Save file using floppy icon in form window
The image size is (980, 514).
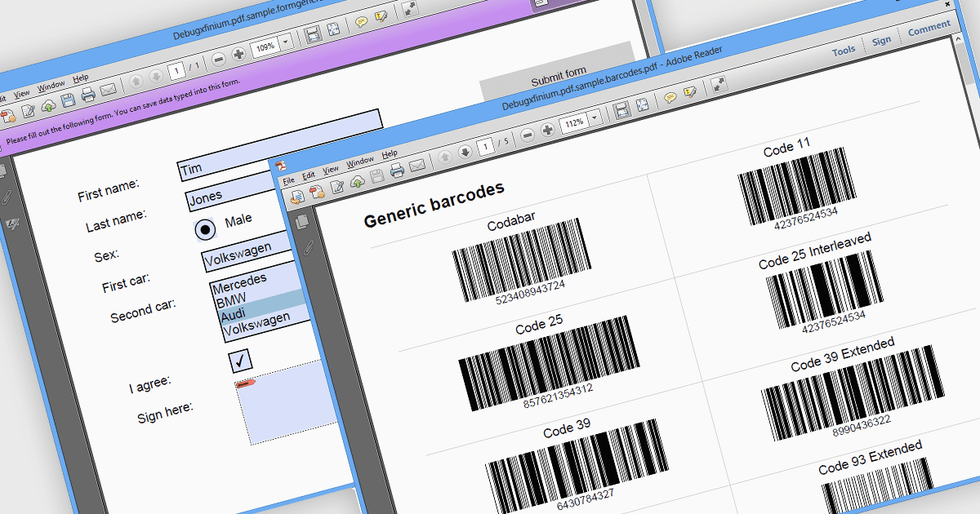[68, 100]
